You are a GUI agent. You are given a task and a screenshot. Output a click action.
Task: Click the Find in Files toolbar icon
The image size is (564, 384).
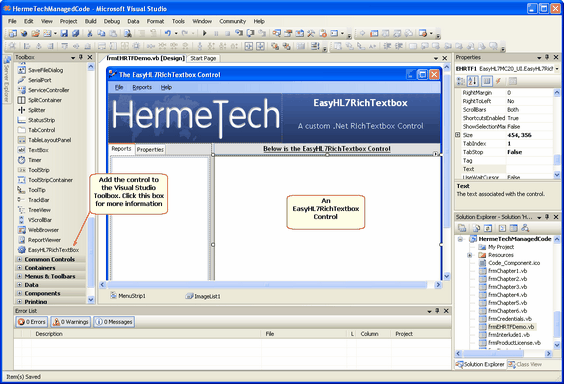(x=127, y=33)
